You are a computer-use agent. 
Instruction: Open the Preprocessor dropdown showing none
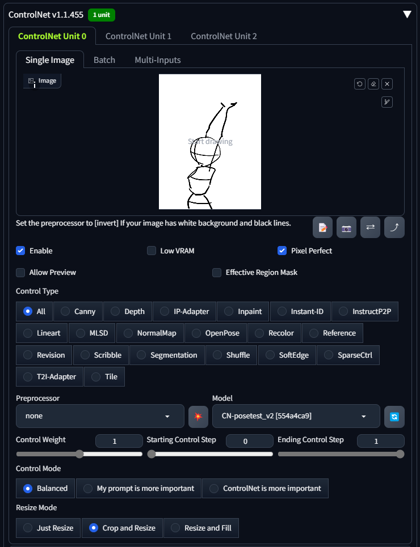pyautogui.click(x=100, y=416)
